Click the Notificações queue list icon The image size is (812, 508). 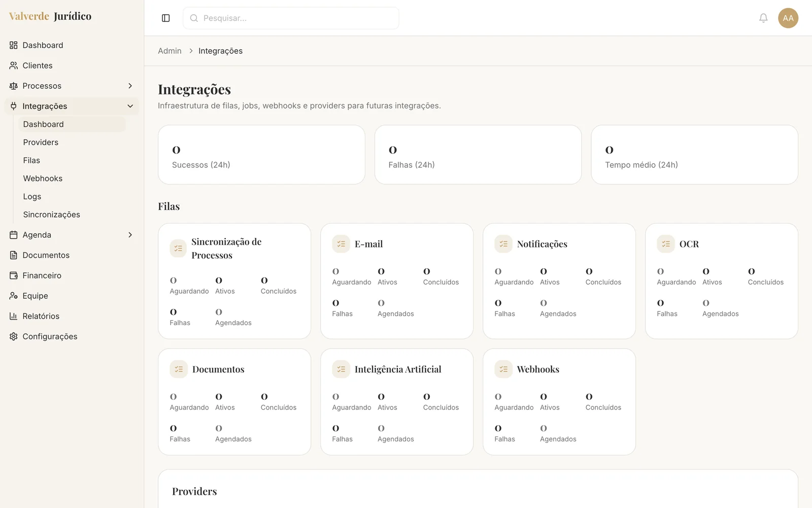click(503, 244)
